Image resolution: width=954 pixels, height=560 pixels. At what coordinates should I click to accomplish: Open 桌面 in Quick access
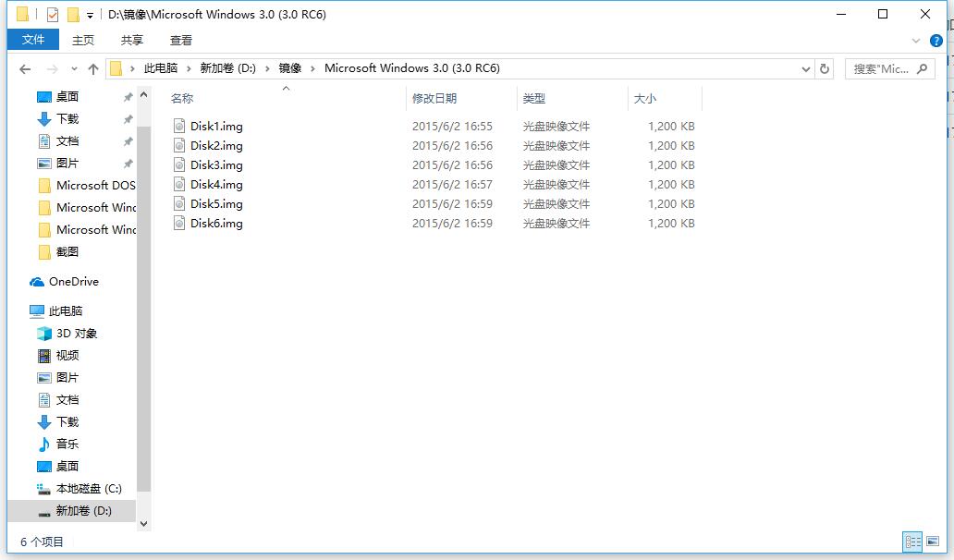67,97
